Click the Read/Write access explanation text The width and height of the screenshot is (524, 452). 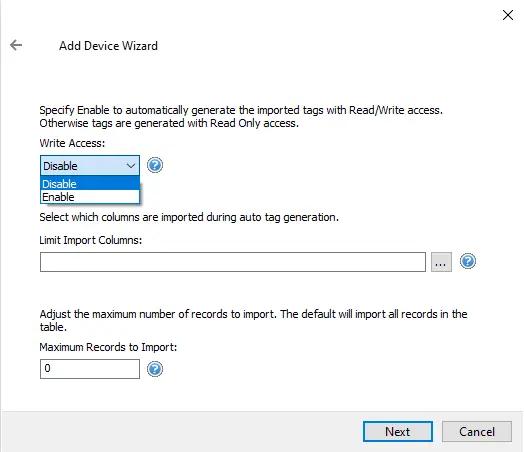coord(241,117)
